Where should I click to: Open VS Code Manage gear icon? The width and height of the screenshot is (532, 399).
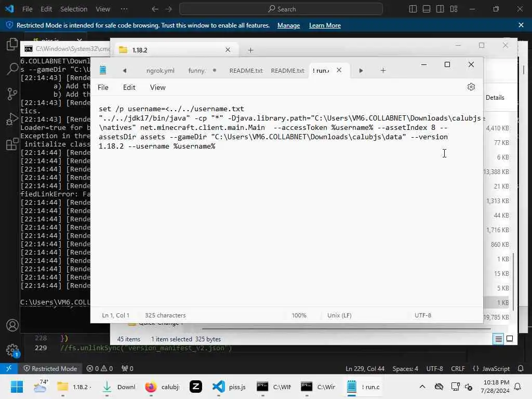(12, 350)
